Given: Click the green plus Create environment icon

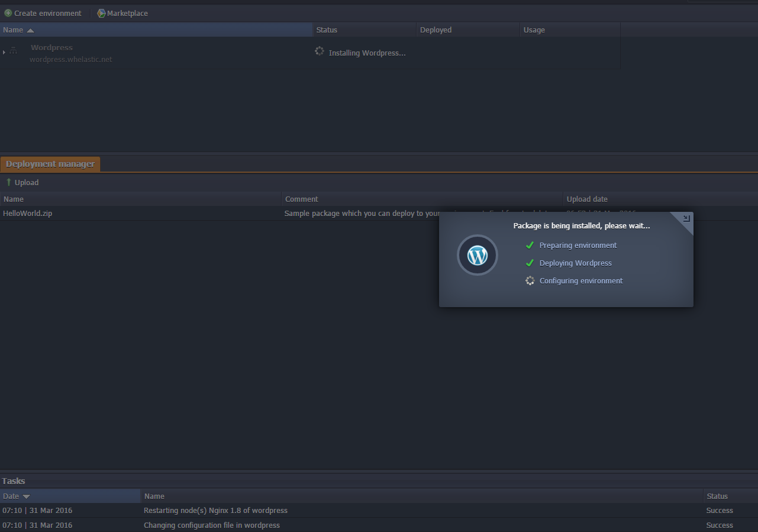Looking at the screenshot, I should (x=7, y=13).
